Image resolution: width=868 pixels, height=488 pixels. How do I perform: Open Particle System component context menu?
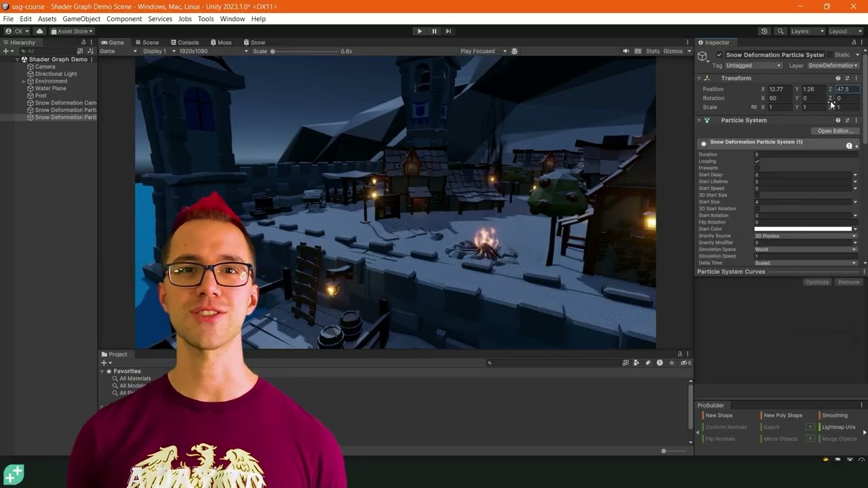point(856,120)
